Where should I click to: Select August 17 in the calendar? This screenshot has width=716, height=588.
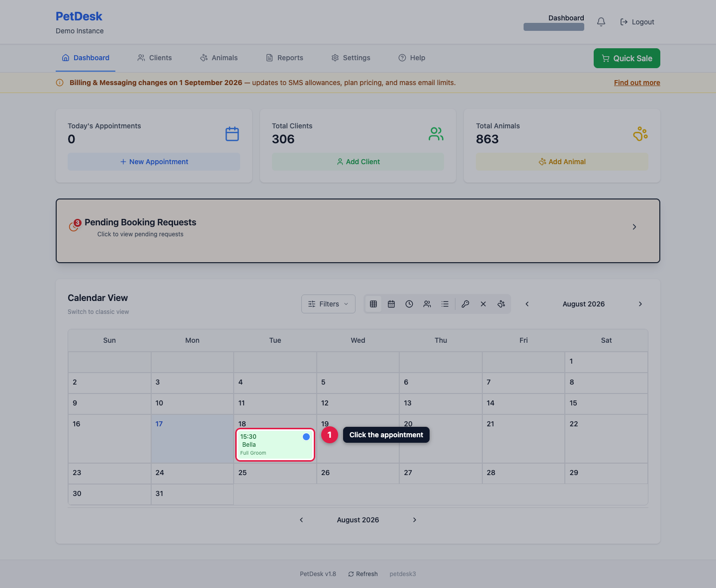pyautogui.click(x=192, y=439)
